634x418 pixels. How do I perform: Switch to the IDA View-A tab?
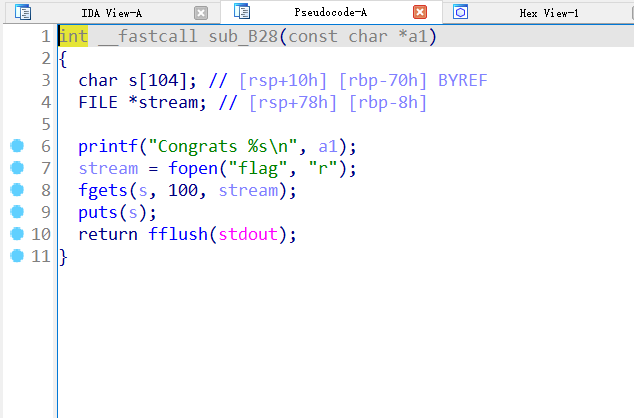(x=109, y=13)
